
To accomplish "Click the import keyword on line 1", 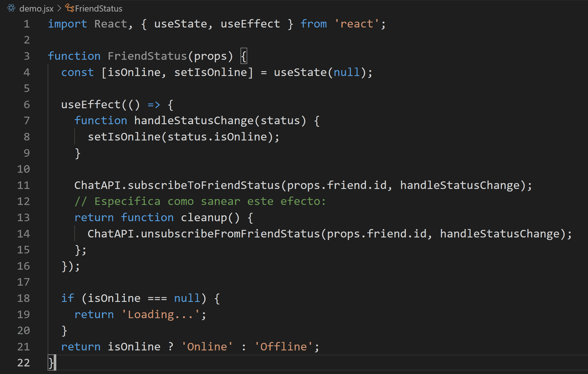I will click(67, 24).
